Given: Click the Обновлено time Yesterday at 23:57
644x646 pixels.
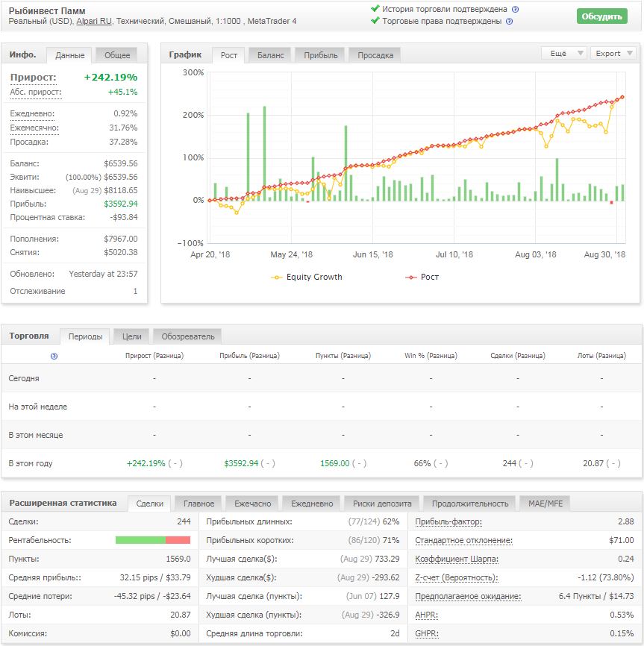Looking at the screenshot, I should tap(103, 274).
